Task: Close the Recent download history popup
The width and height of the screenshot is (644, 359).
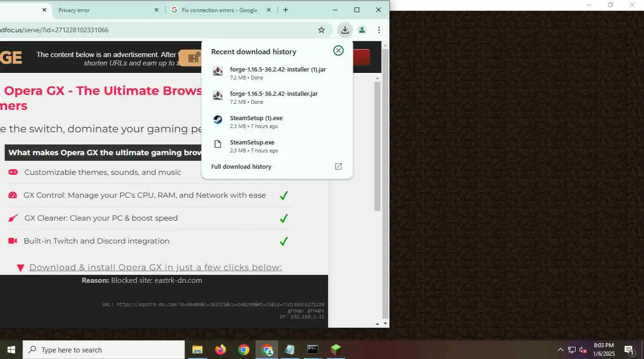Action: (x=338, y=50)
